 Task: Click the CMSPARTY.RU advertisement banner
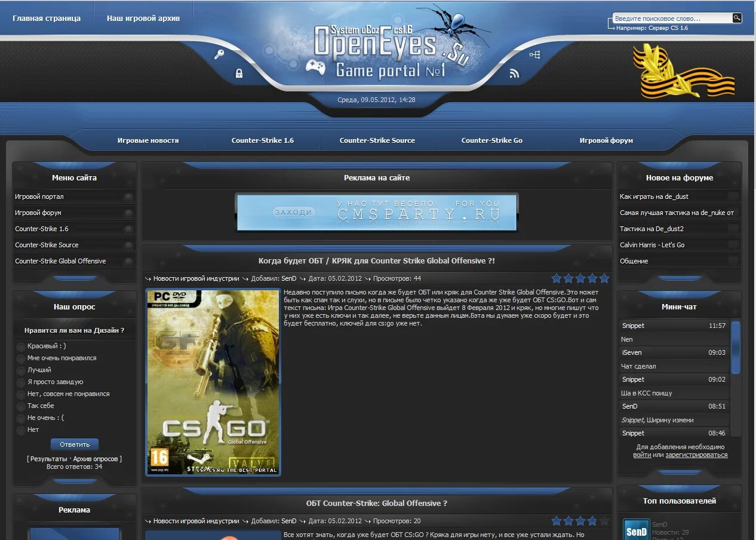point(377,212)
